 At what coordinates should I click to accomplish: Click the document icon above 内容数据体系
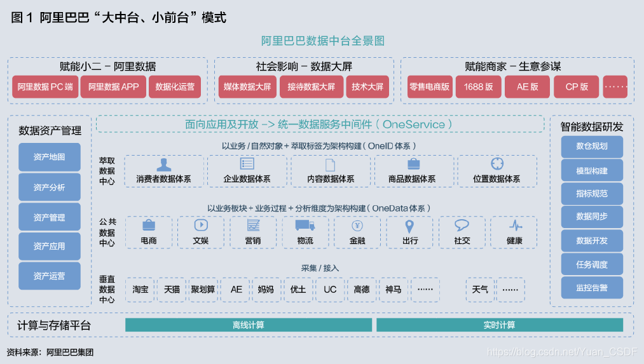pyautogui.click(x=330, y=165)
